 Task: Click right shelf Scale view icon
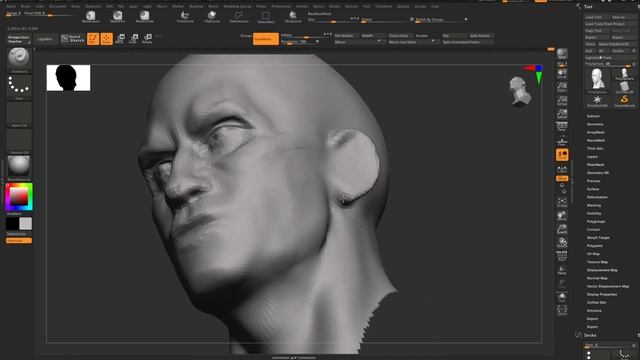[562, 229]
